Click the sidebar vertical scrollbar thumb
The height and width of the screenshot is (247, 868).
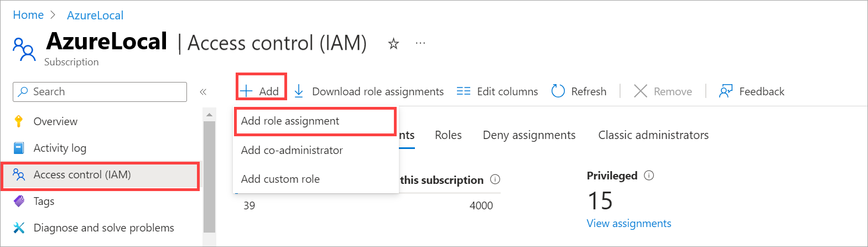click(209, 177)
